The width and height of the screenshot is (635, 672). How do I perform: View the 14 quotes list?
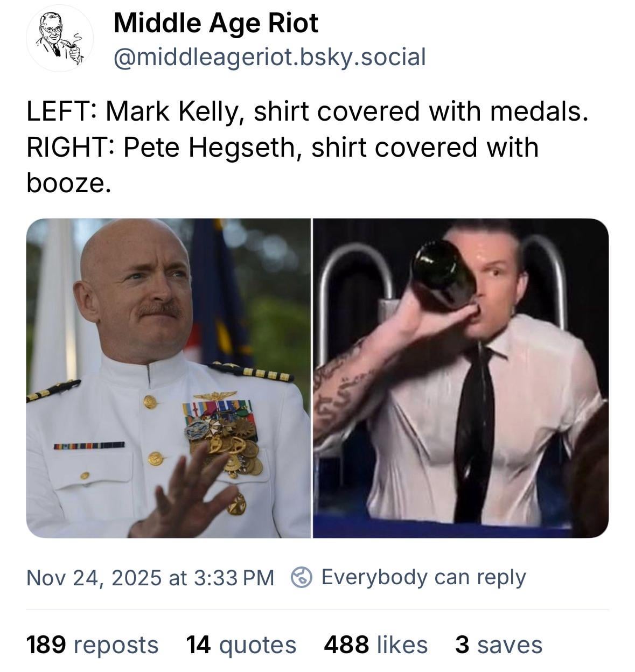click(x=241, y=645)
